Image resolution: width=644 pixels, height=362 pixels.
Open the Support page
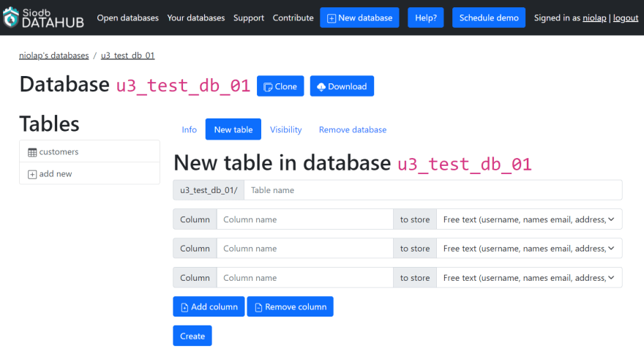(249, 18)
